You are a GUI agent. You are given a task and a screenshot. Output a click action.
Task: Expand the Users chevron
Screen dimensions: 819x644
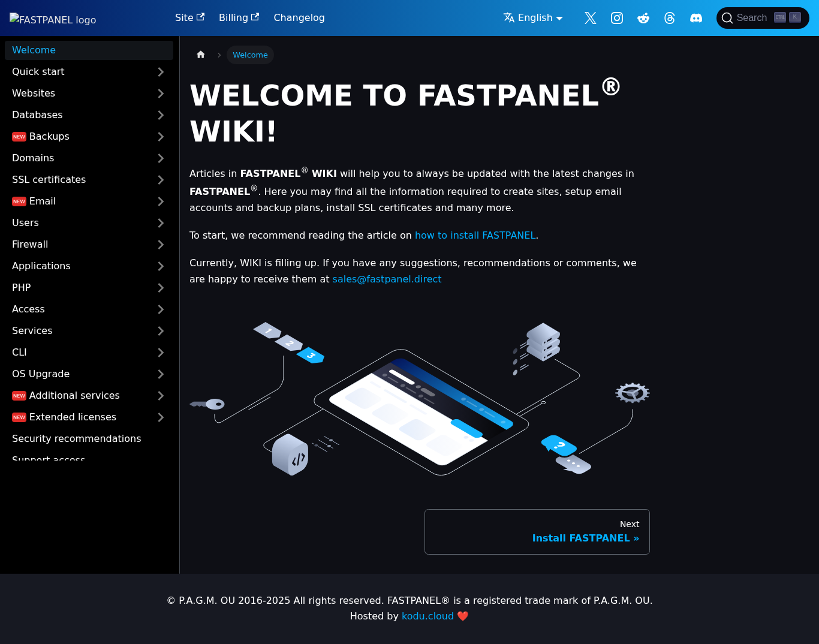[161, 223]
